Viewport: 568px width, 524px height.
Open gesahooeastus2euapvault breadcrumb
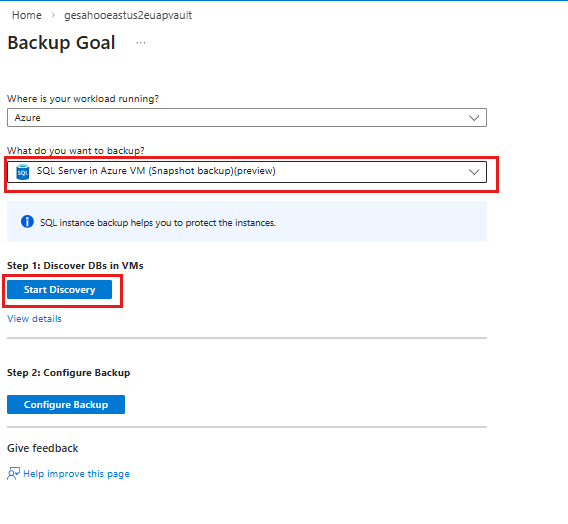point(128,16)
